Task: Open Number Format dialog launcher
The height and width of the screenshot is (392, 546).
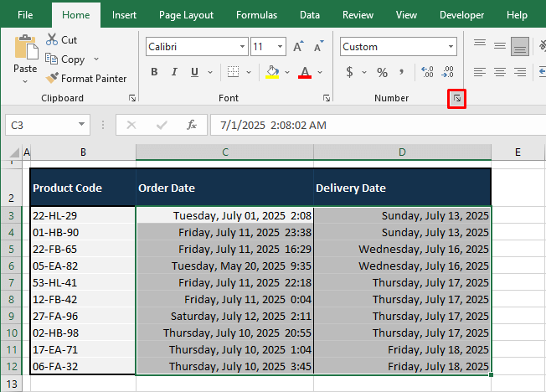Action: pyautogui.click(x=457, y=99)
